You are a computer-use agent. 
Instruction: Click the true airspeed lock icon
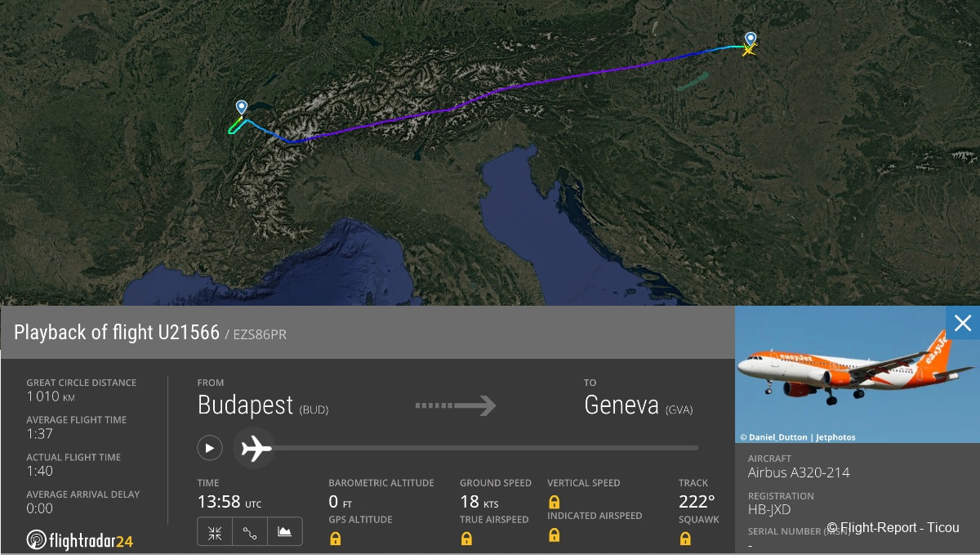466,538
